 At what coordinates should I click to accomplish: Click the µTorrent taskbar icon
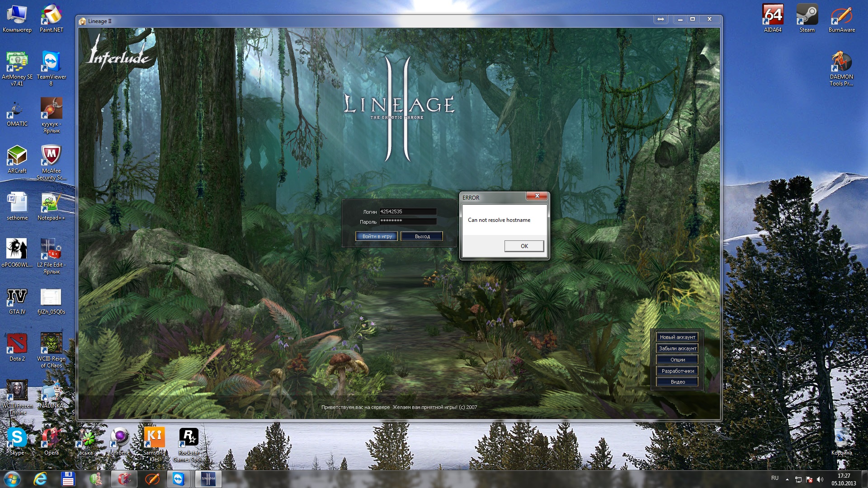96,479
